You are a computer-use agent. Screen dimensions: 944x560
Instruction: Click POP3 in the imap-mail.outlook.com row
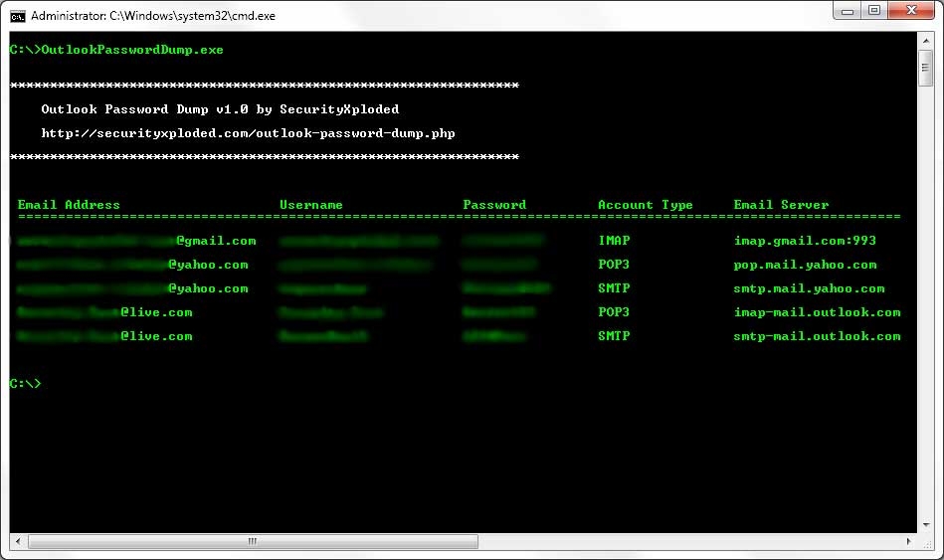pos(614,312)
